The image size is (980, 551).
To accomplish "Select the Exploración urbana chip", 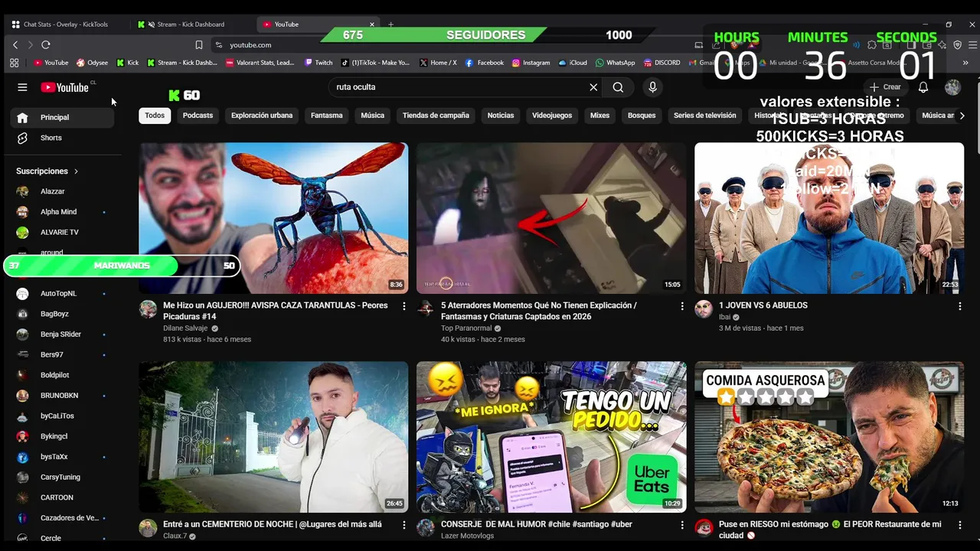I will [262, 116].
